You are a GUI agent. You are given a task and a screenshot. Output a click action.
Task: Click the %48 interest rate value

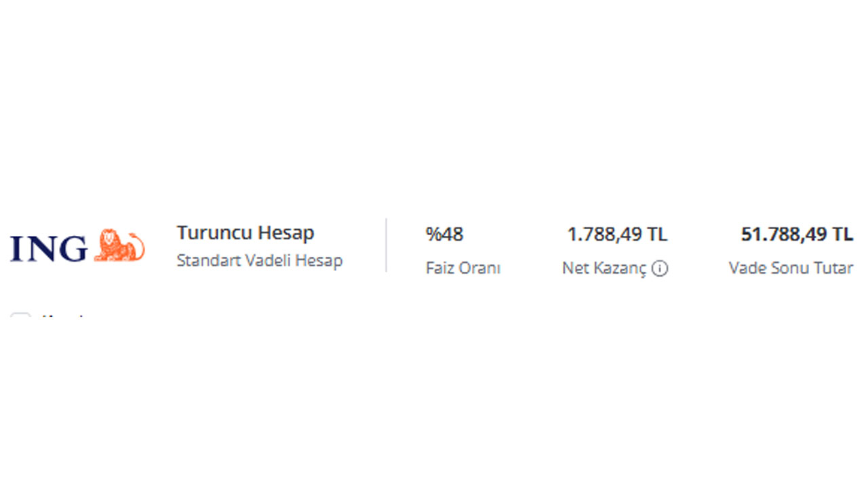click(444, 235)
